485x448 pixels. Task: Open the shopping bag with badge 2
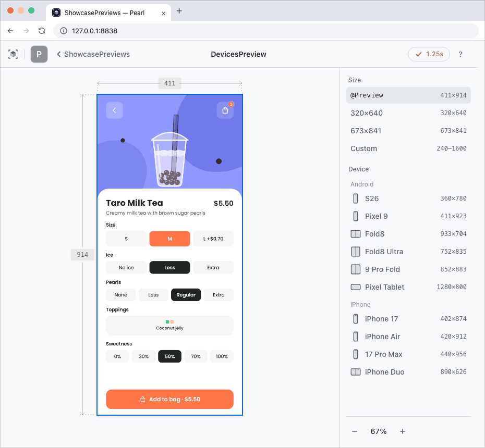pos(225,110)
